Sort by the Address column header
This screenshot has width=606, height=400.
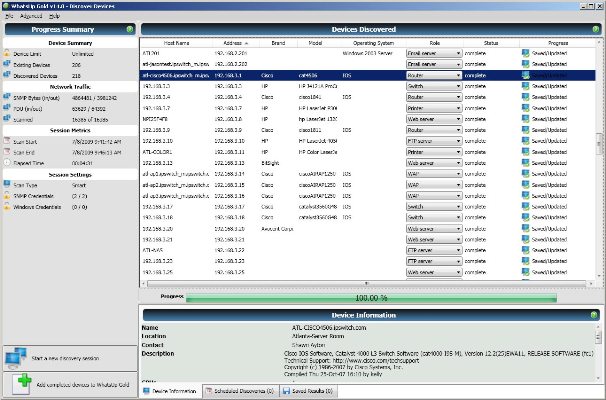(x=236, y=43)
